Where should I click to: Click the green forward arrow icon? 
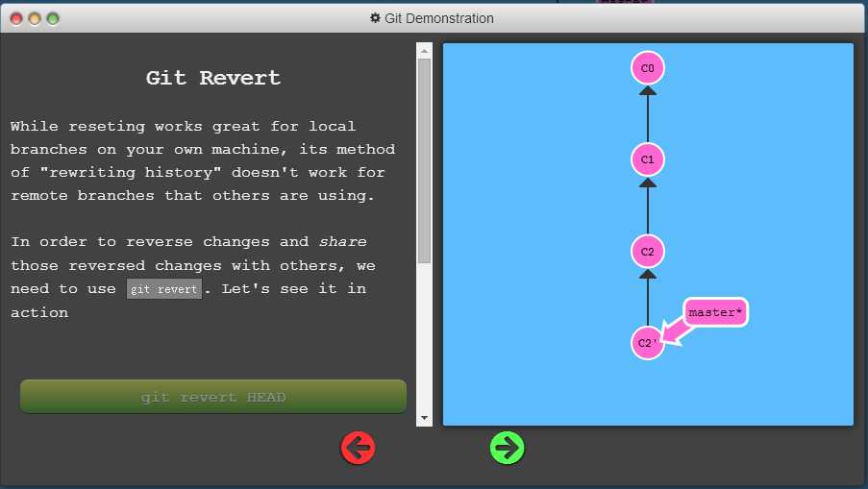[x=508, y=448]
